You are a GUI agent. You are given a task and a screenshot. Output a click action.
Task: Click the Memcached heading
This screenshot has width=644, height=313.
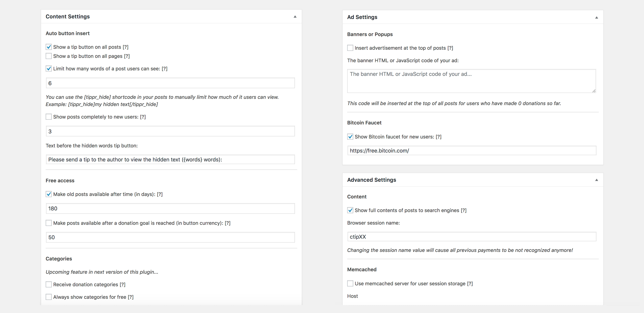(x=362, y=269)
